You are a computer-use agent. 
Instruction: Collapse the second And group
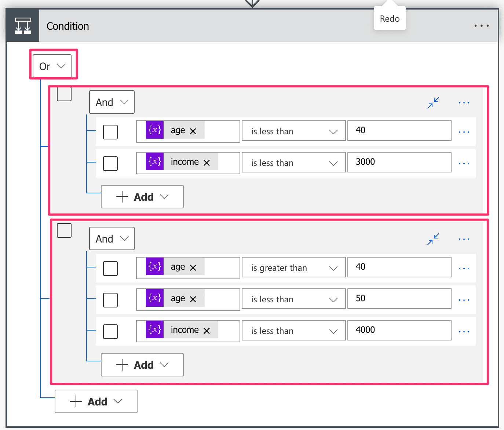(x=433, y=239)
